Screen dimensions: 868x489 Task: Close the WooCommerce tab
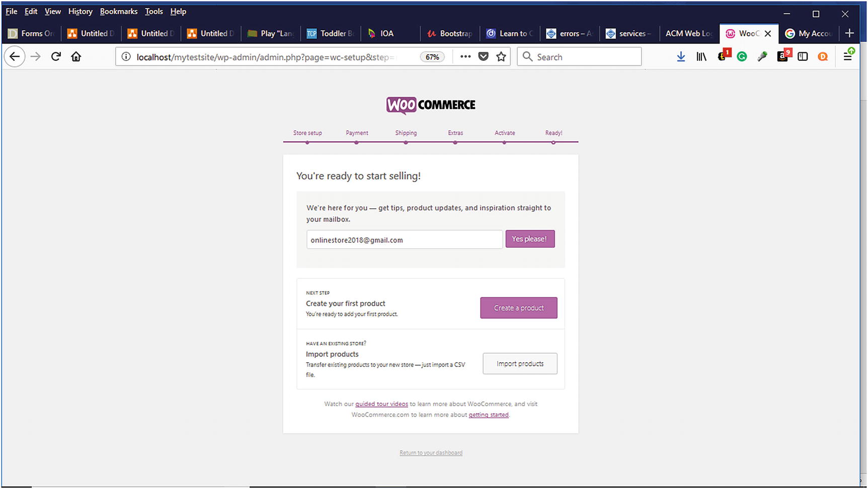[x=768, y=34]
